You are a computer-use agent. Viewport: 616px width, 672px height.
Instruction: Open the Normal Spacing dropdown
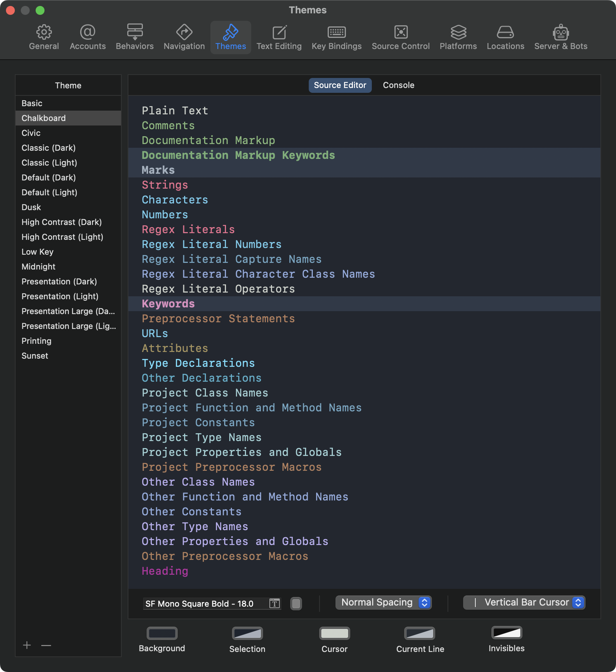click(x=383, y=603)
